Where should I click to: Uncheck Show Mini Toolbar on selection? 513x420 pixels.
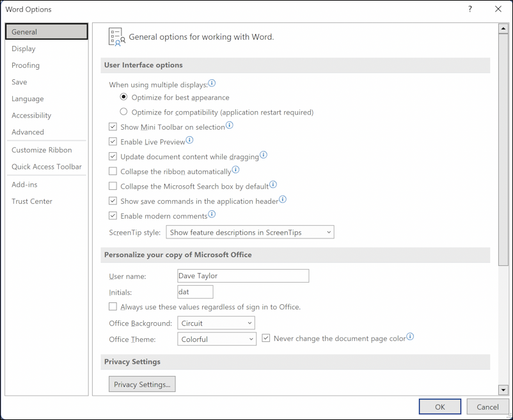pos(113,127)
